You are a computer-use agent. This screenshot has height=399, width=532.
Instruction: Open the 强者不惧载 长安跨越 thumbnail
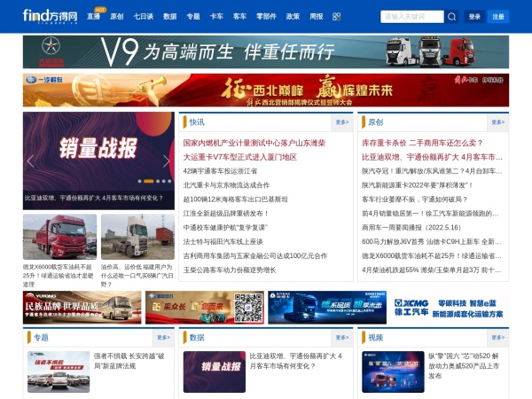59,372
